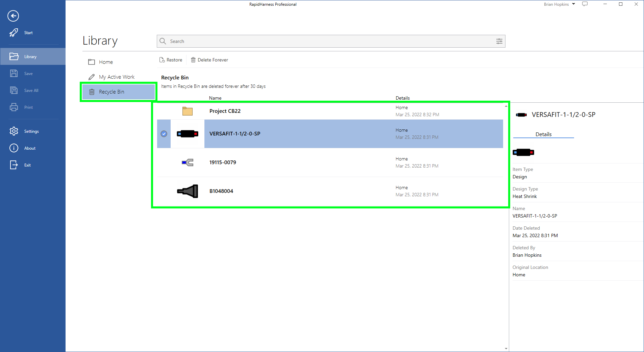Open the About info icon
644x352 pixels.
[14, 148]
